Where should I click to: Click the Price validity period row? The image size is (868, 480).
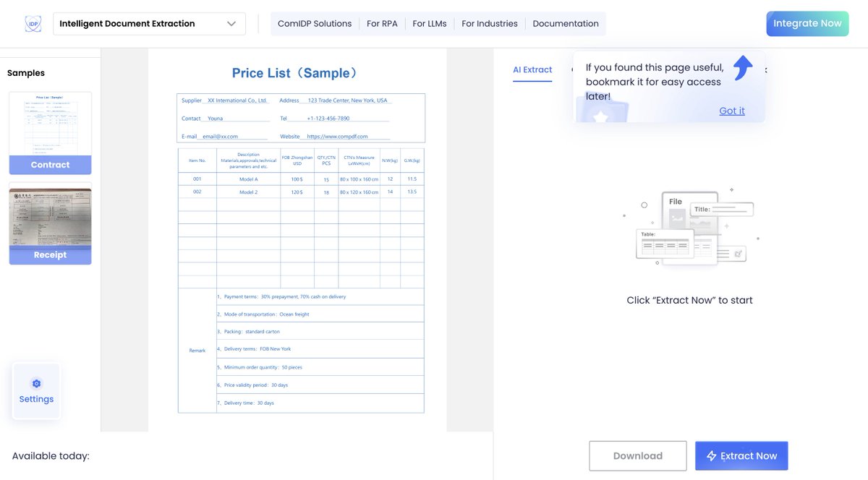coord(320,385)
